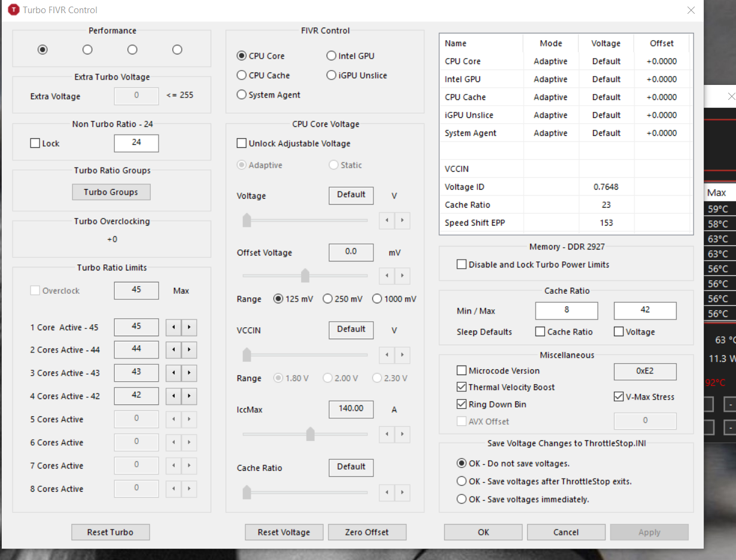This screenshot has width=736, height=560.
Task: Open Turbo Groups
Action: (x=111, y=192)
